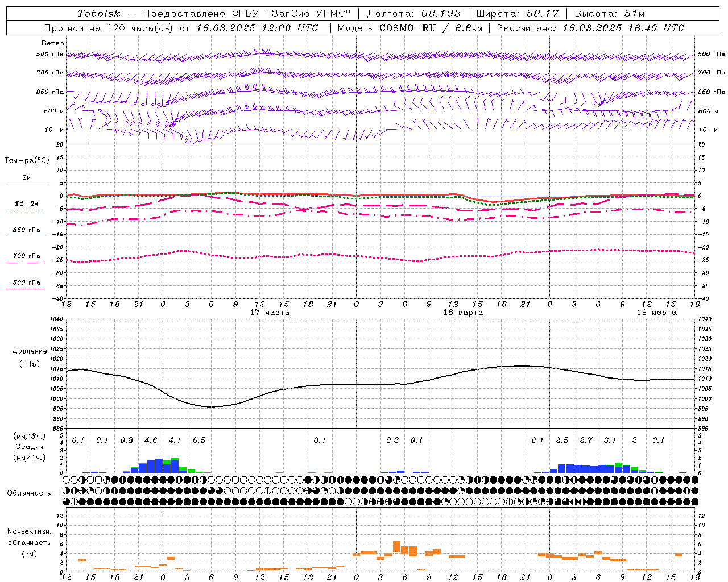The image size is (728, 582).
Task: Click the "2.7" precipitation value
Action: tap(586, 440)
